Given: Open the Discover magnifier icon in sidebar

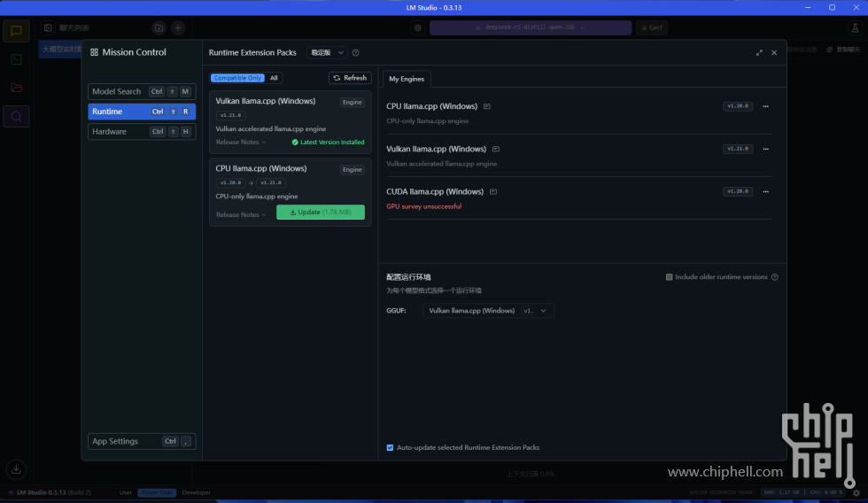Looking at the screenshot, I should tap(16, 116).
